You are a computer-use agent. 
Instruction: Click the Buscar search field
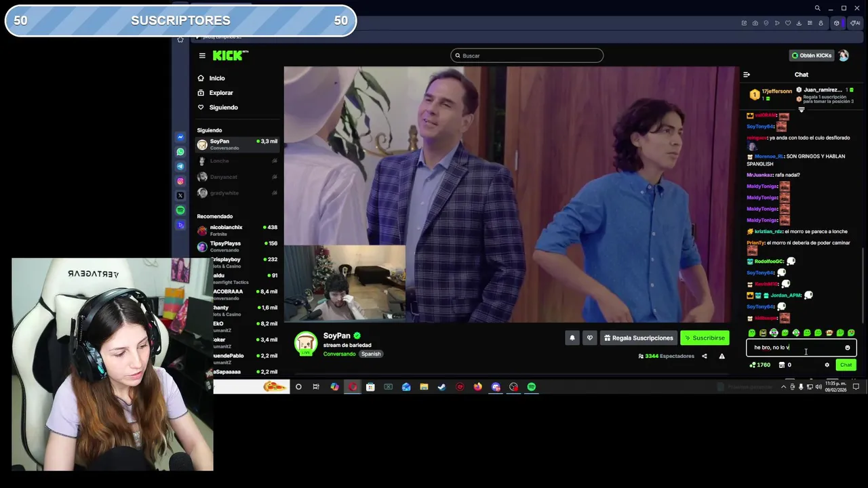(x=527, y=56)
